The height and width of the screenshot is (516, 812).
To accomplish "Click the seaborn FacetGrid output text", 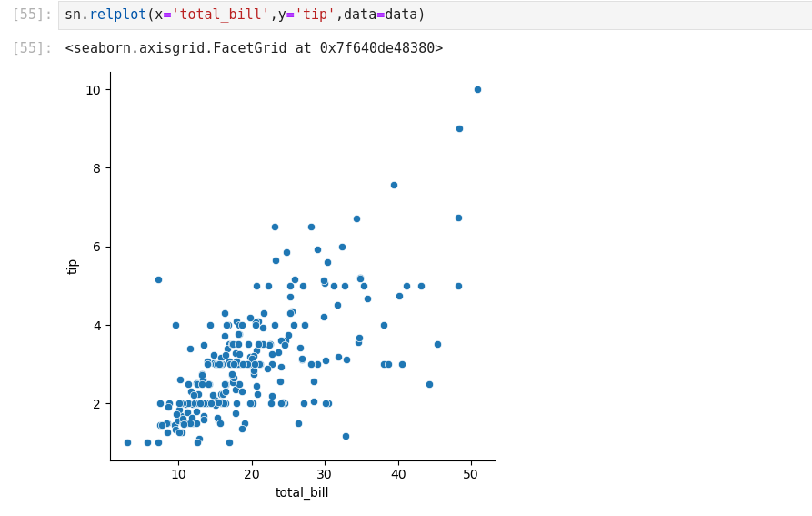I will tap(254, 48).
